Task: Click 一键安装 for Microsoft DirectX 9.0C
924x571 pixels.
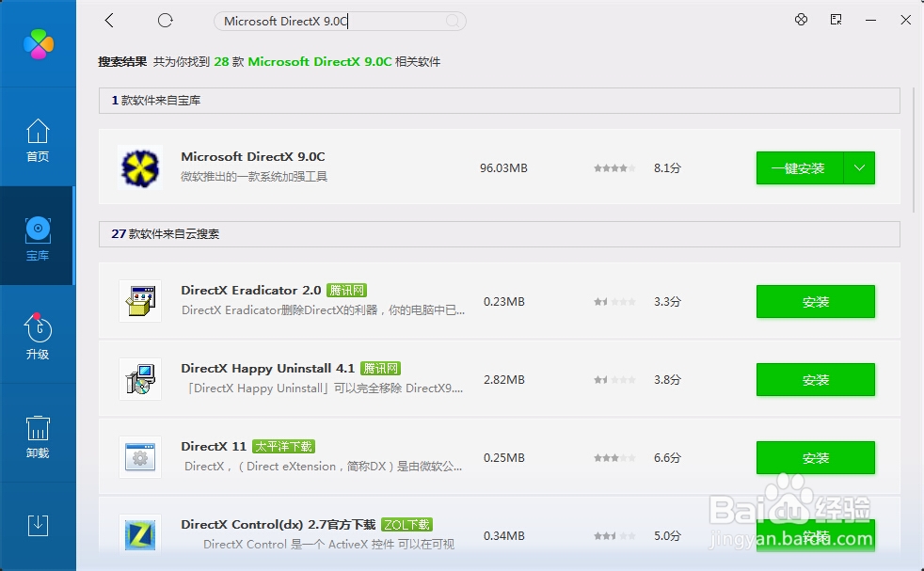Action: tap(799, 168)
